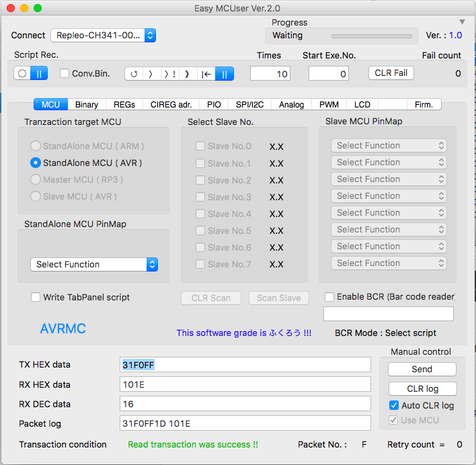Click the blue AVRMC label
Viewport: 476px width, 465px height.
[63, 329]
